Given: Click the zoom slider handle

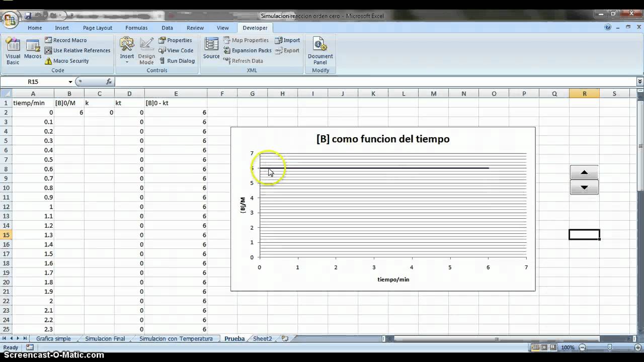Looking at the screenshot, I should (609, 347).
